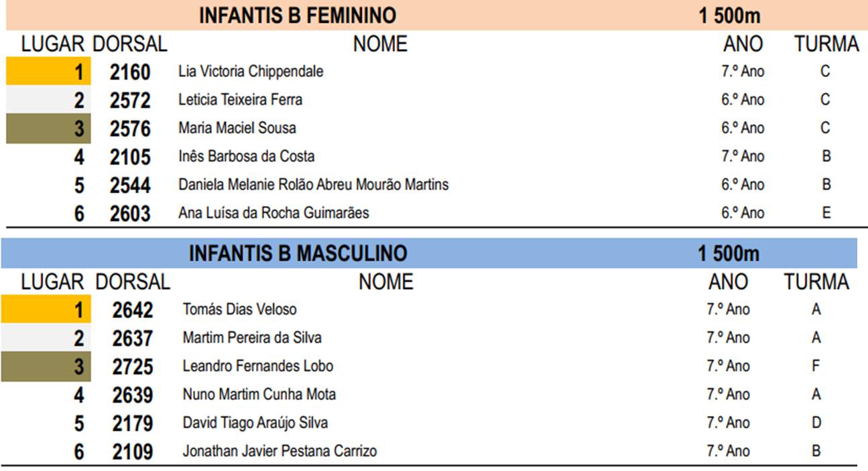Click dorsal number 2572
The width and height of the screenshot is (868, 471).
(x=130, y=100)
